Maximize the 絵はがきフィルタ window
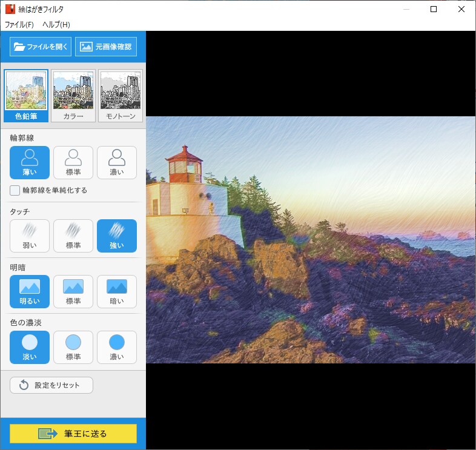 click(x=434, y=9)
